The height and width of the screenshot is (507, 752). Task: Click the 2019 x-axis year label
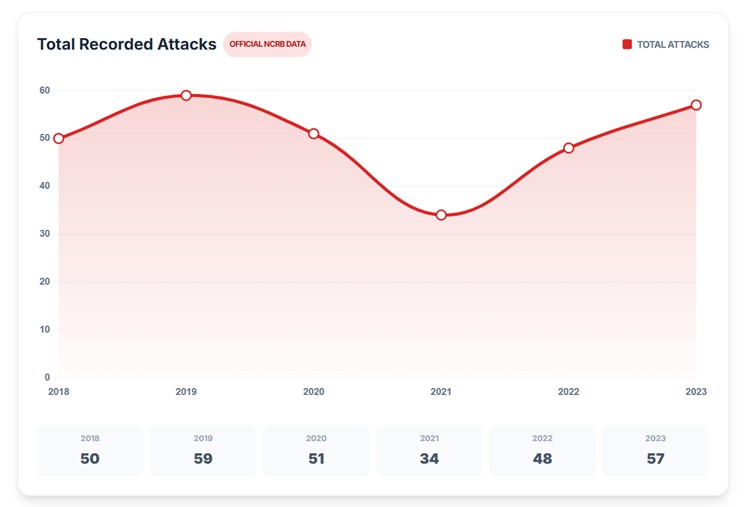[x=186, y=391]
